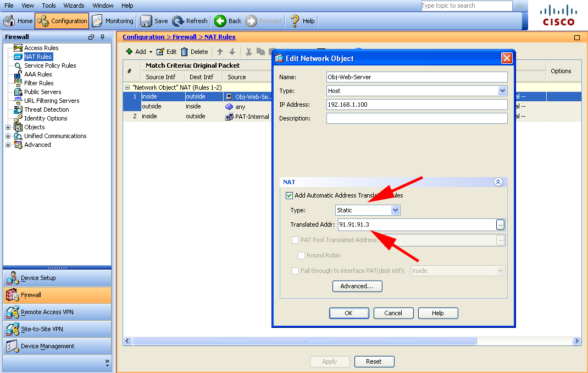The height and width of the screenshot is (373, 588).
Task: Click the Help question mark icon
Action: 295,21
